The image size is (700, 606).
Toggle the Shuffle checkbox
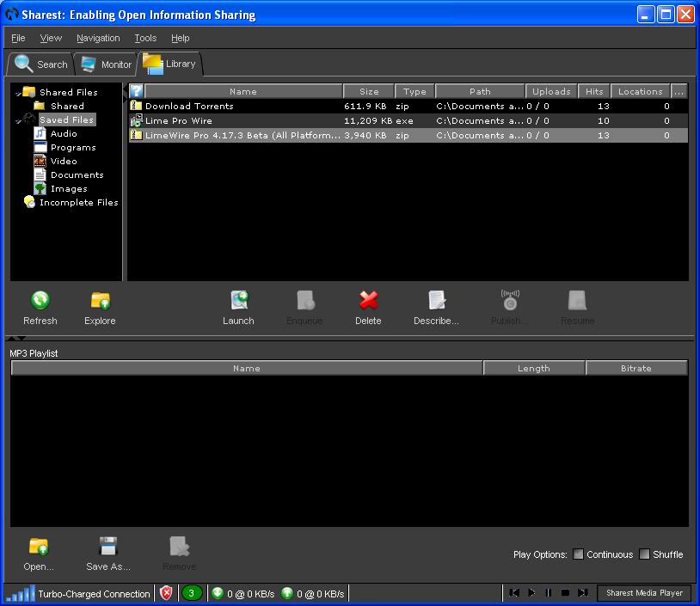click(x=644, y=554)
